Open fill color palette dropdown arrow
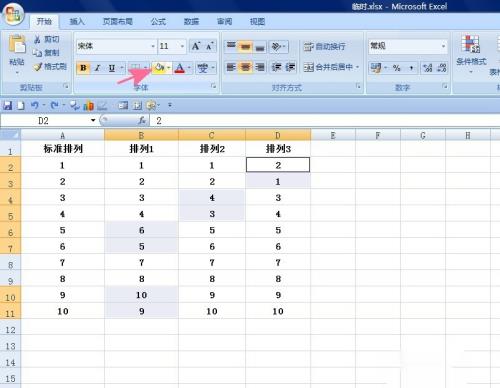The image size is (500, 388). [x=169, y=68]
